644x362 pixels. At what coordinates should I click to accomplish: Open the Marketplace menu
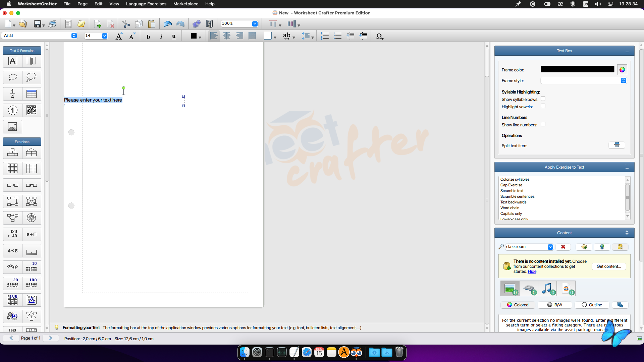pyautogui.click(x=185, y=4)
